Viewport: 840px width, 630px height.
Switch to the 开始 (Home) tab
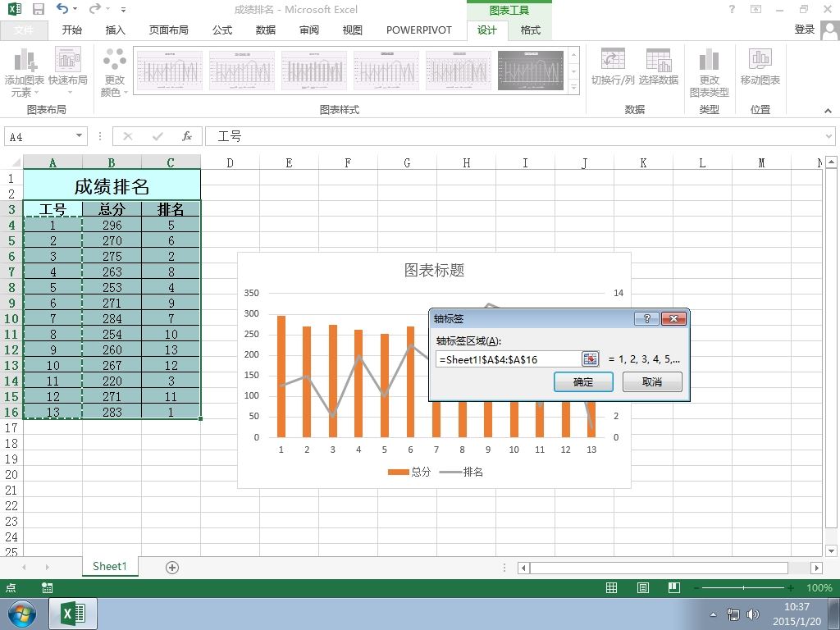point(72,30)
